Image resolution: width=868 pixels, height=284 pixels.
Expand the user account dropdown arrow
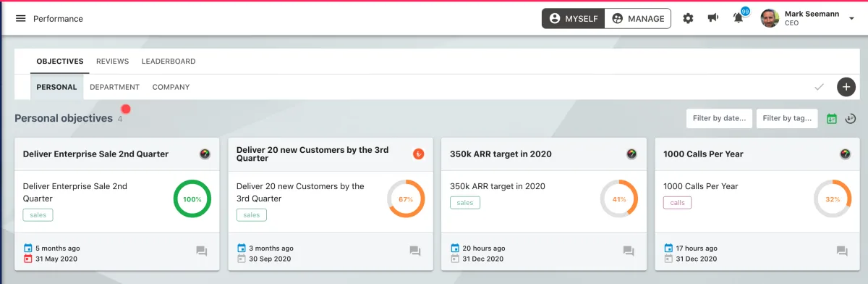pyautogui.click(x=851, y=18)
